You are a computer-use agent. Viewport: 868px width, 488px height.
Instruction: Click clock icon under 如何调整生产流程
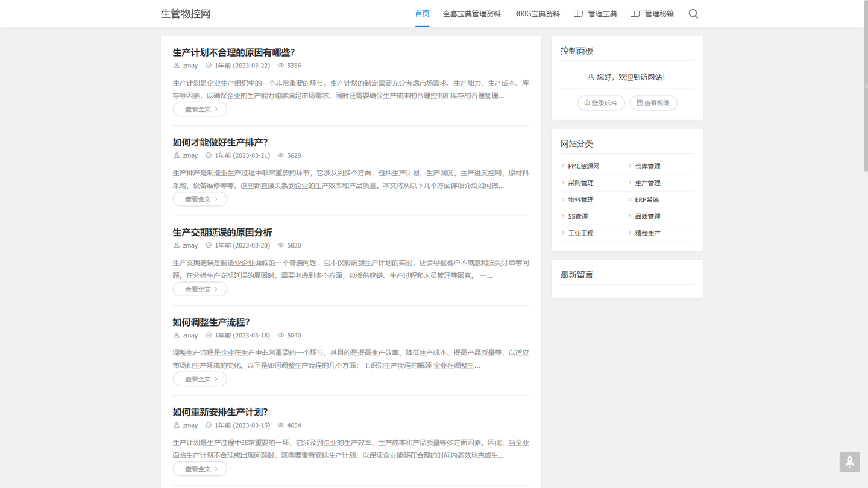[x=209, y=335]
